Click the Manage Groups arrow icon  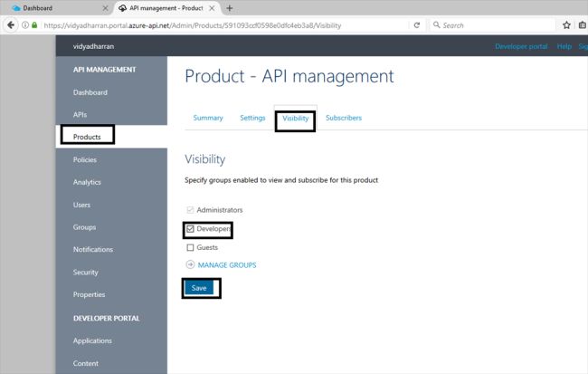pos(190,264)
